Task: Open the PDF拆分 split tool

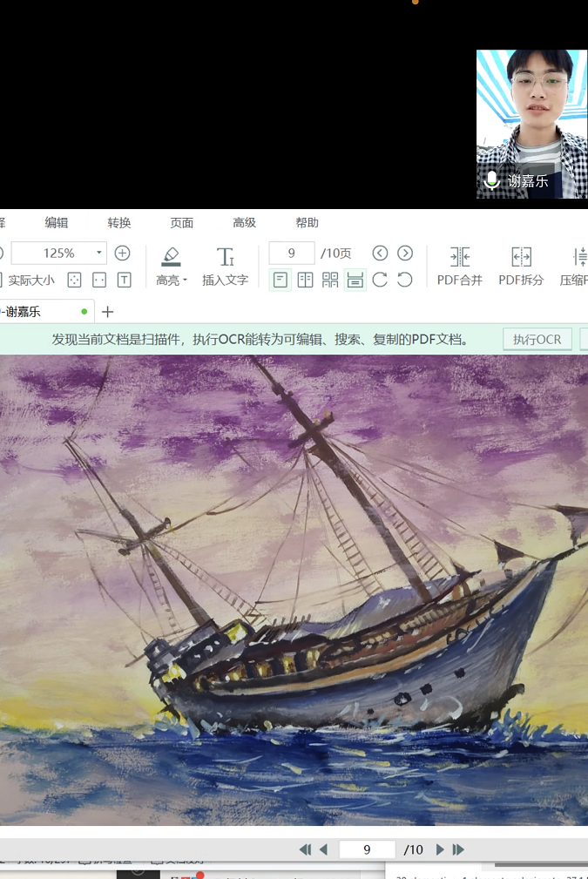Action: 521,266
